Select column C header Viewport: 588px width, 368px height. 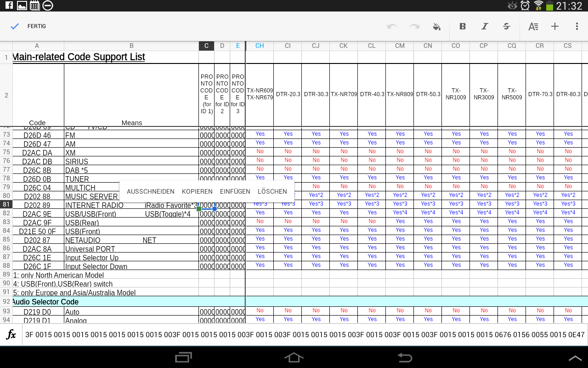(x=206, y=46)
